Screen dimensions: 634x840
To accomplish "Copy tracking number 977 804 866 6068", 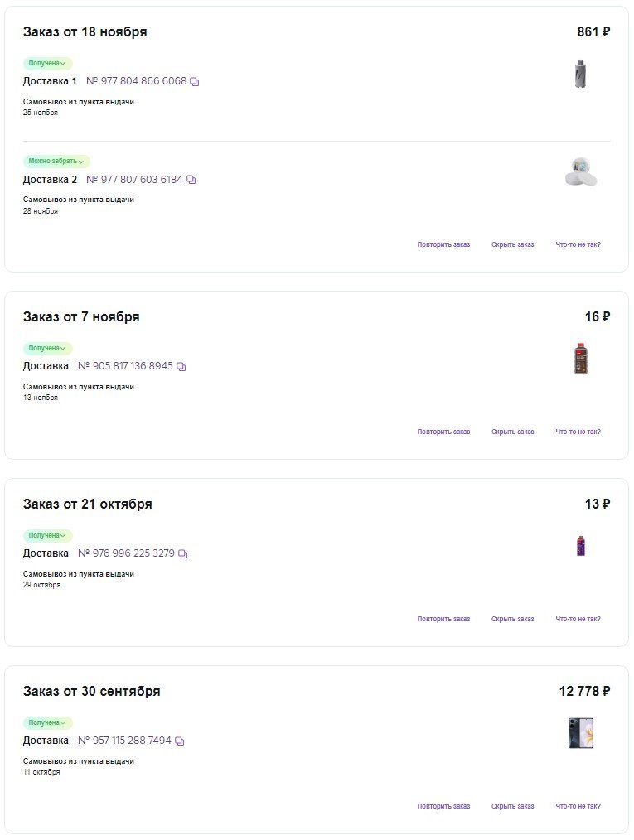I will coord(195,82).
